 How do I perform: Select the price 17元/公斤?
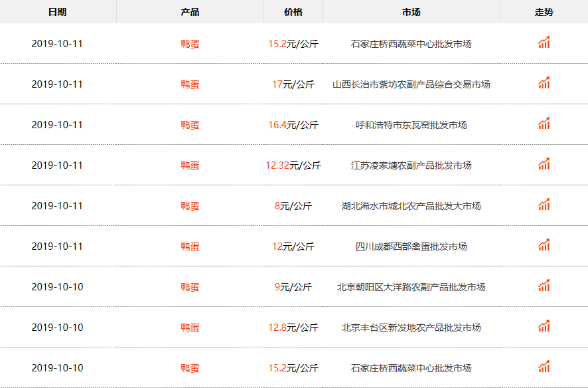click(293, 84)
